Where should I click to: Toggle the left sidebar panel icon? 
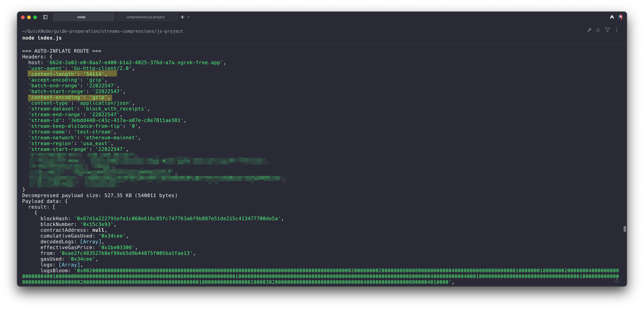45,17
